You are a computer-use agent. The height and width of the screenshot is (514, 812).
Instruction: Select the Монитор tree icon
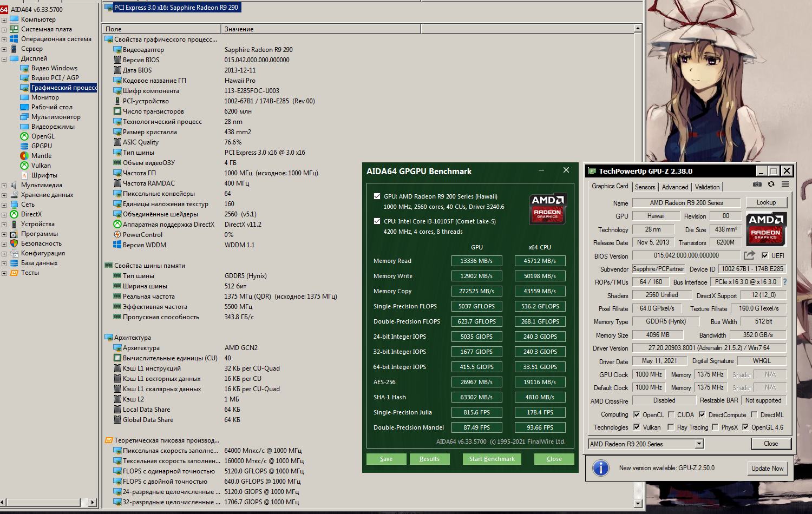pyautogui.click(x=24, y=97)
